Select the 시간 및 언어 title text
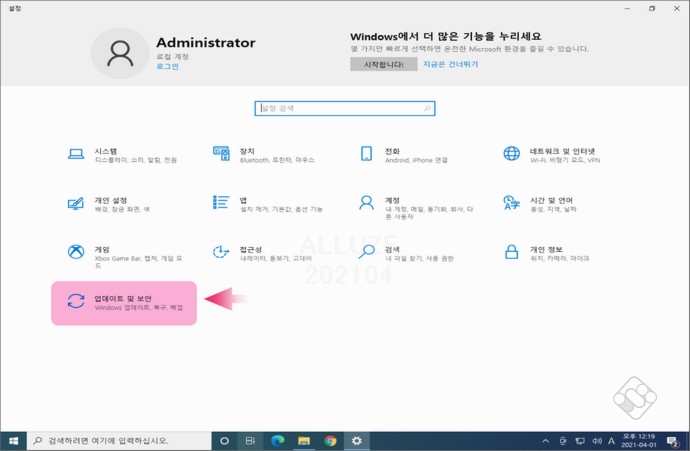This screenshot has width=690, height=451. pos(551,200)
